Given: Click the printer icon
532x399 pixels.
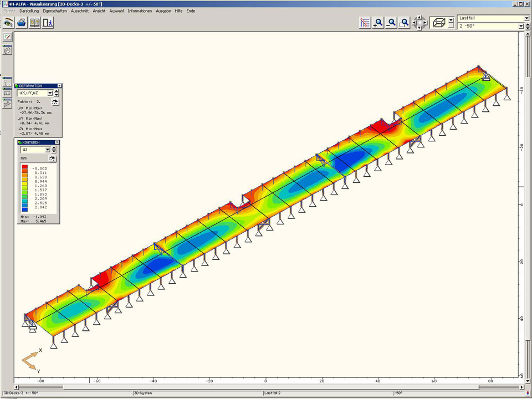Looking at the screenshot, I should click(22, 23).
